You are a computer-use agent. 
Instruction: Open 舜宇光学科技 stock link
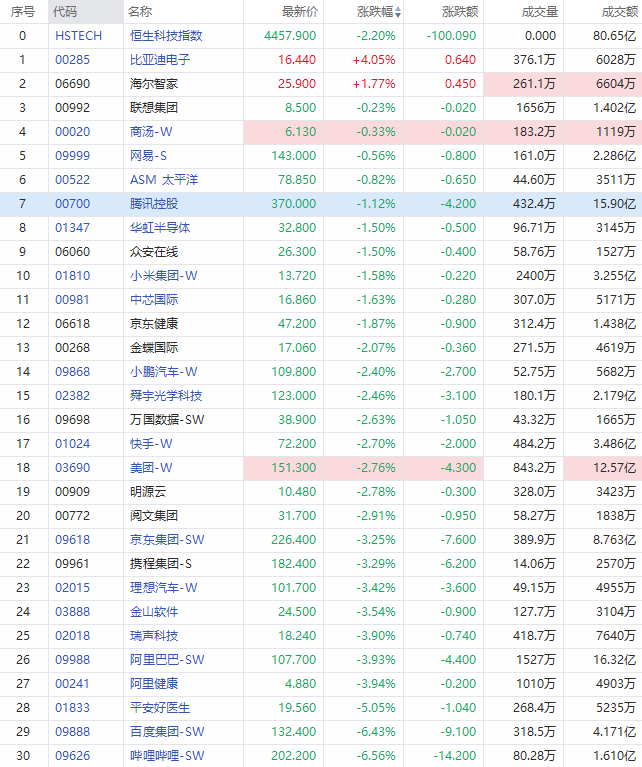pyautogui.click(x=166, y=395)
